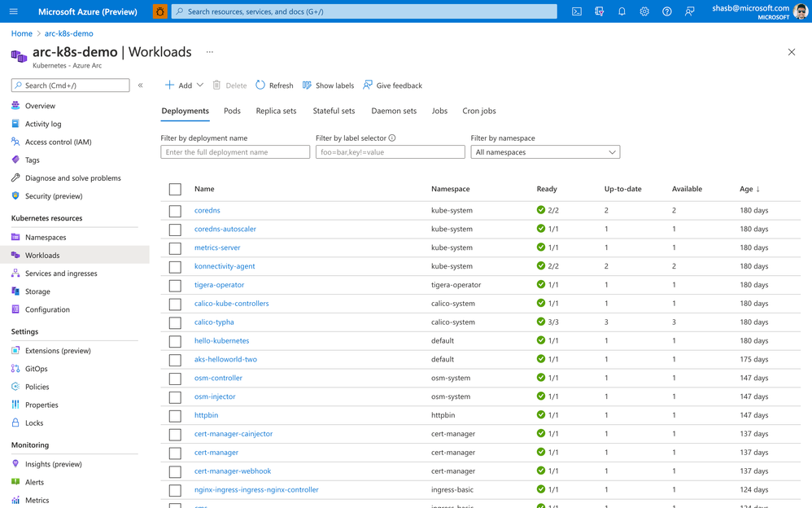Viewport: 812px width, 508px height.
Task: Select the metrics-server row checkbox
Action: click(x=175, y=248)
